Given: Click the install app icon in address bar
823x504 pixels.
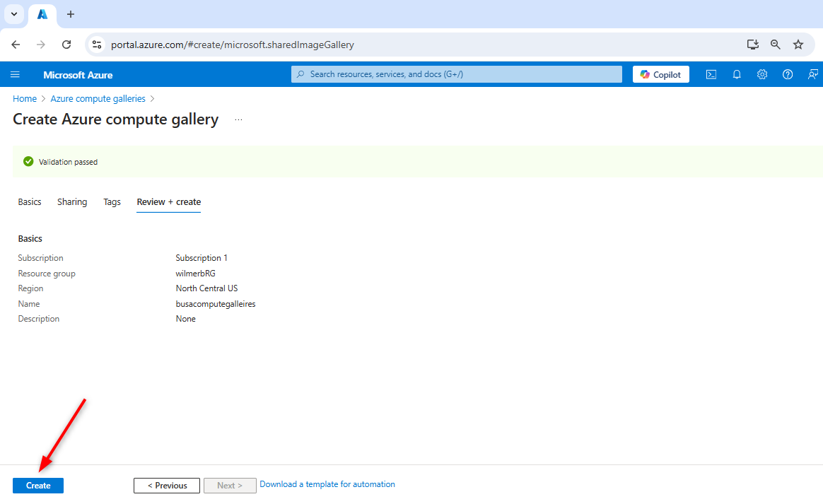Looking at the screenshot, I should coord(753,45).
